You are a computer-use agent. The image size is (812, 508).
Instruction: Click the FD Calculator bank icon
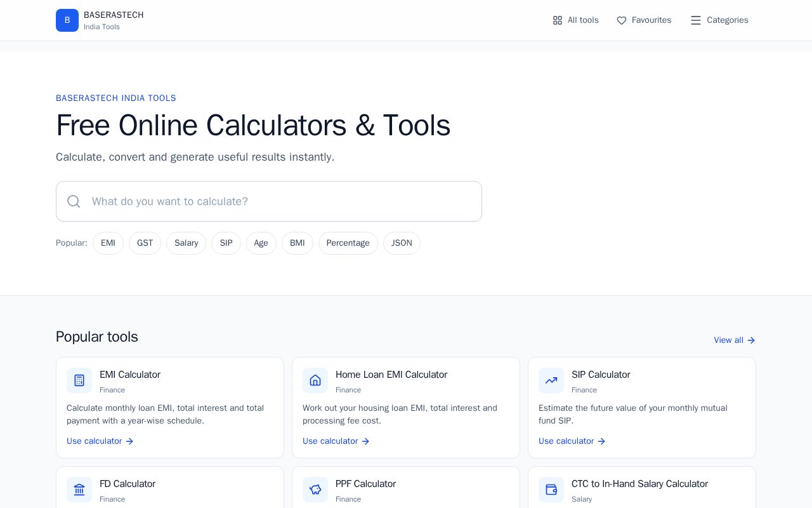(79, 490)
